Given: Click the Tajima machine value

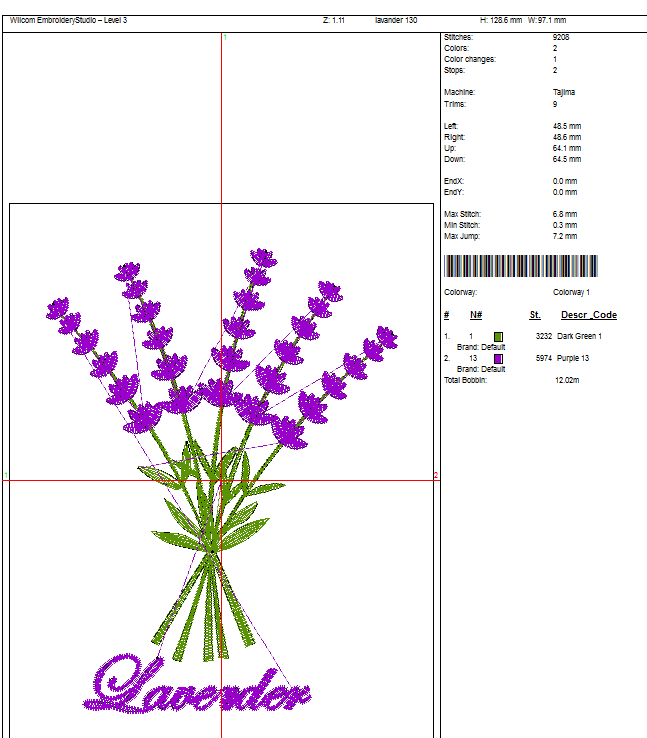Looking at the screenshot, I should [x=564, y=92].
